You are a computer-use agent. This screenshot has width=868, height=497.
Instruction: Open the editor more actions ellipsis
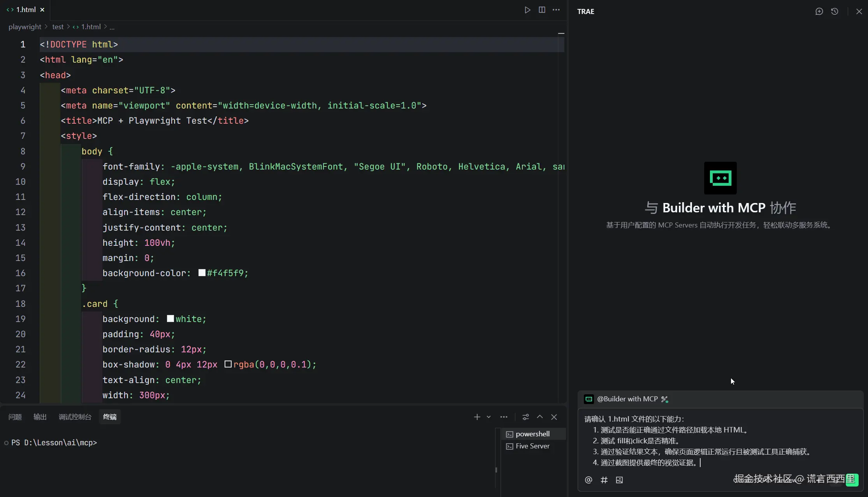tap(556, 10)
